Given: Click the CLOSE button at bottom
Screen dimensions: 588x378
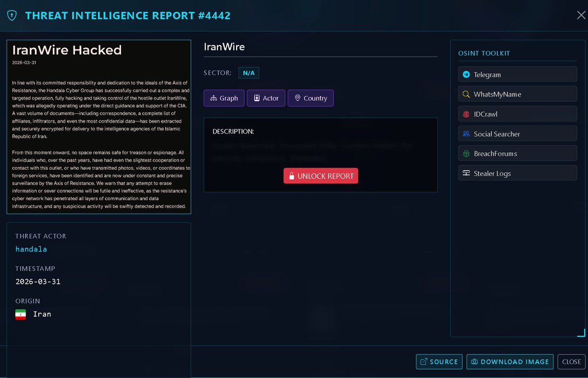Looking at the screenshot, I should click(x=571, y=362).
